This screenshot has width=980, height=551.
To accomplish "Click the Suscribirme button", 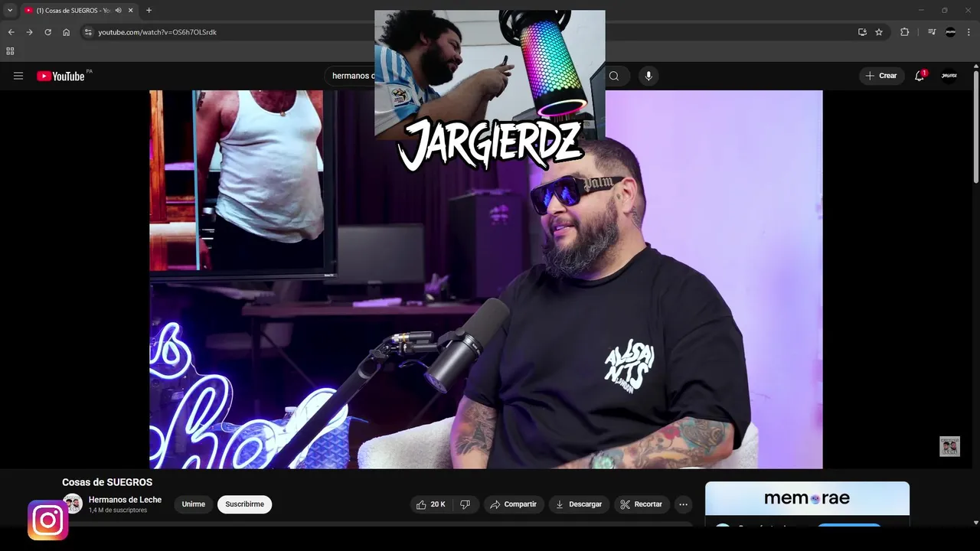I will tap(244, 504).
